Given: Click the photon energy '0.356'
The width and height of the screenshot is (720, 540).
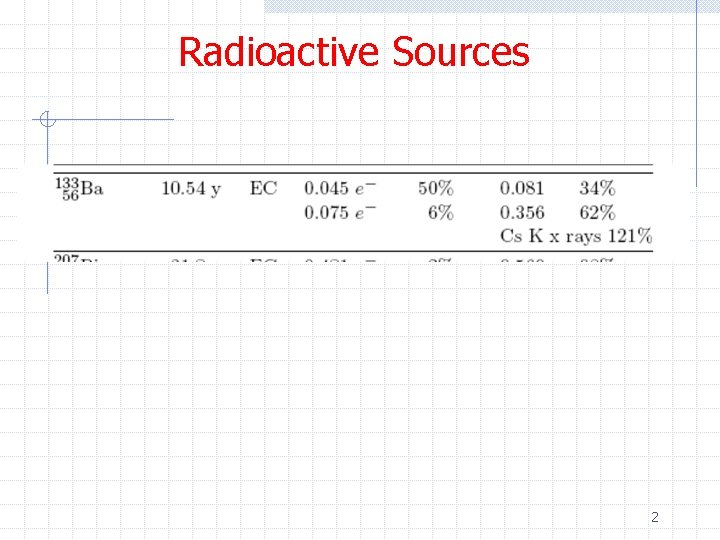Looking at the screenshot, I should [x=522, y=213].
